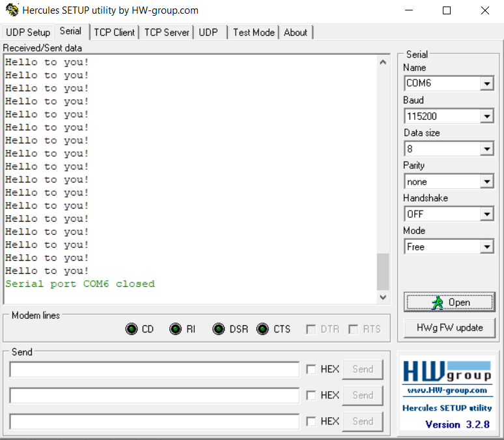The width and height of the screenshot is (504, 440).
Task: Click into the second send input field
Action: (x=154, y=395)
